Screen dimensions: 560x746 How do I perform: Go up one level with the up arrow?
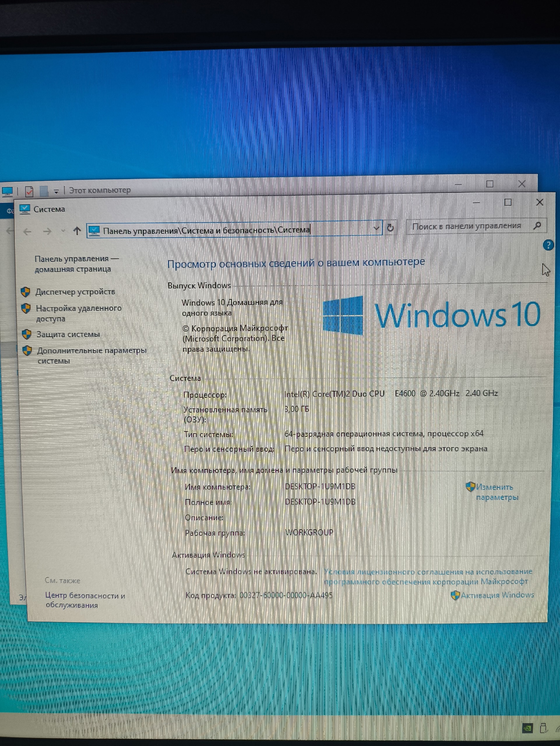pos(77,231)
